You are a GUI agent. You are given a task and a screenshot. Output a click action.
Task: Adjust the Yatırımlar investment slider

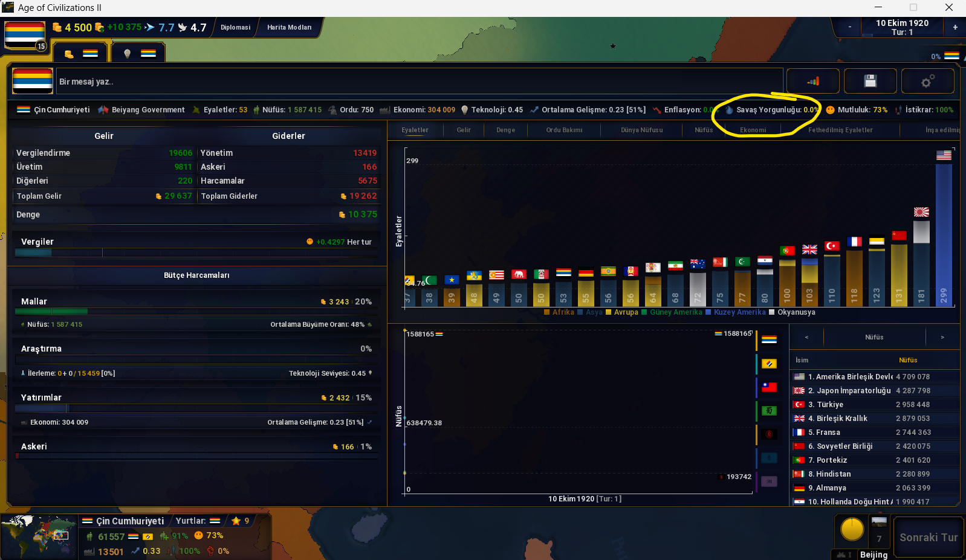pos(196,408)
